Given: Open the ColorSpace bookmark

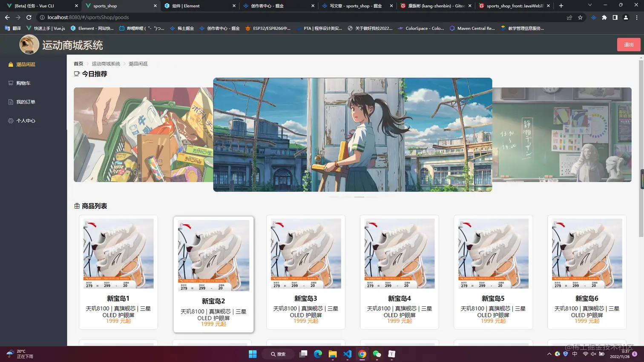Looking at the screenshot, I should pyautogui.click(x=421, y=29).
